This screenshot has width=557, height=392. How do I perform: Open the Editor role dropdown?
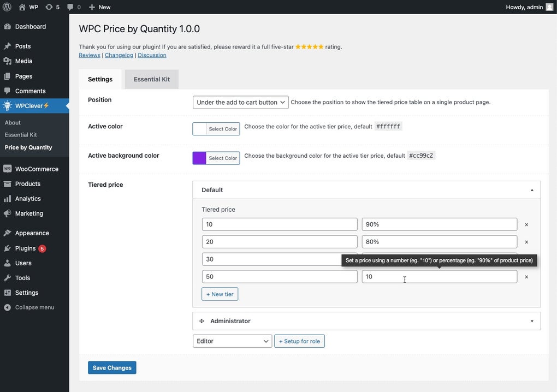pyautogui.click(x=232, y=341)
